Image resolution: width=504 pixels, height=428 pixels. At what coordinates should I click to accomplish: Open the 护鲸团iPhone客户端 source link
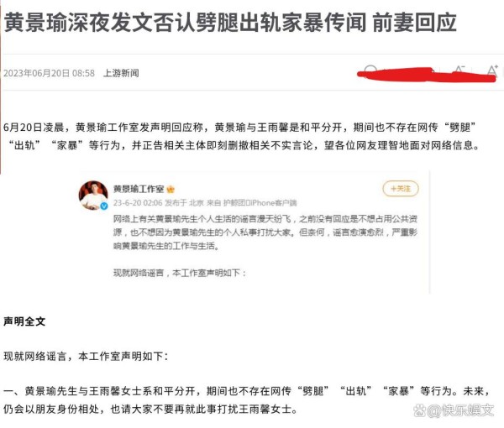click(x=260, y=203)
